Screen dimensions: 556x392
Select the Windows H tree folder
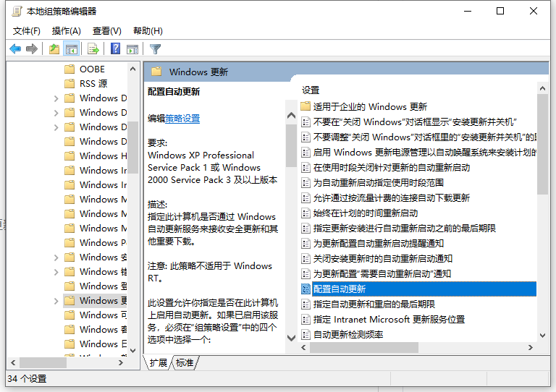(96, 155)
